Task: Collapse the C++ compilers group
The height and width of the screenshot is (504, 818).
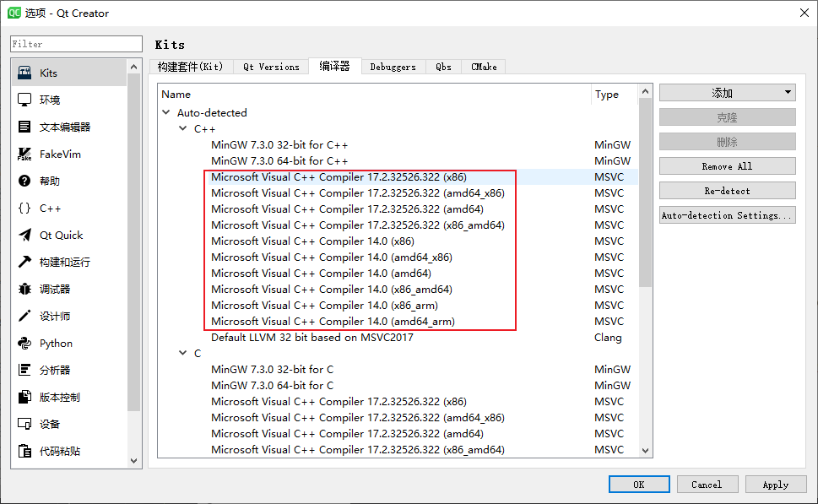Action: [182, 128]
